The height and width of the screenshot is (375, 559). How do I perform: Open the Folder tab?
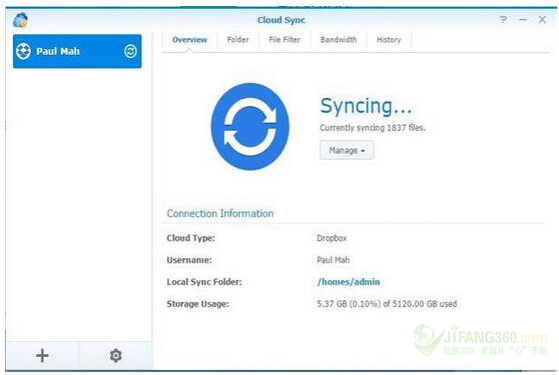point(238,40)
